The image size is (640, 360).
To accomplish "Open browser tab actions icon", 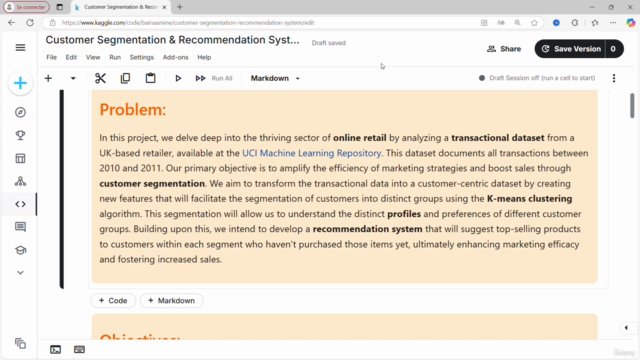I will click(60, 7).
